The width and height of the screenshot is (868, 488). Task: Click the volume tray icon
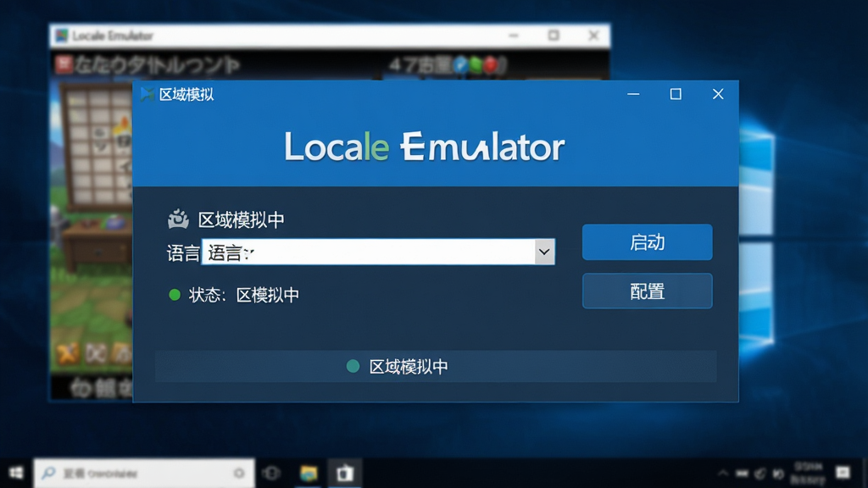click(x=778, y=474)
